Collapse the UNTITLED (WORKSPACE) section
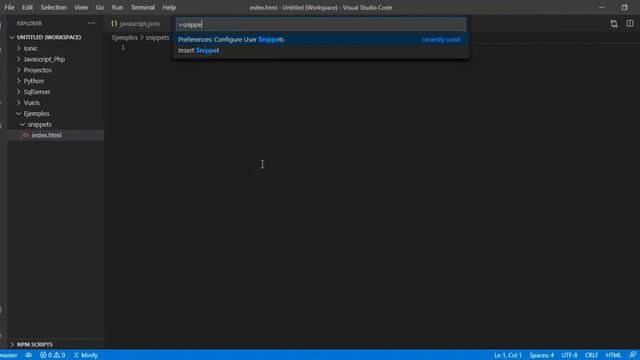This screenshot has height=360, width=640. (x=56, y=37)
